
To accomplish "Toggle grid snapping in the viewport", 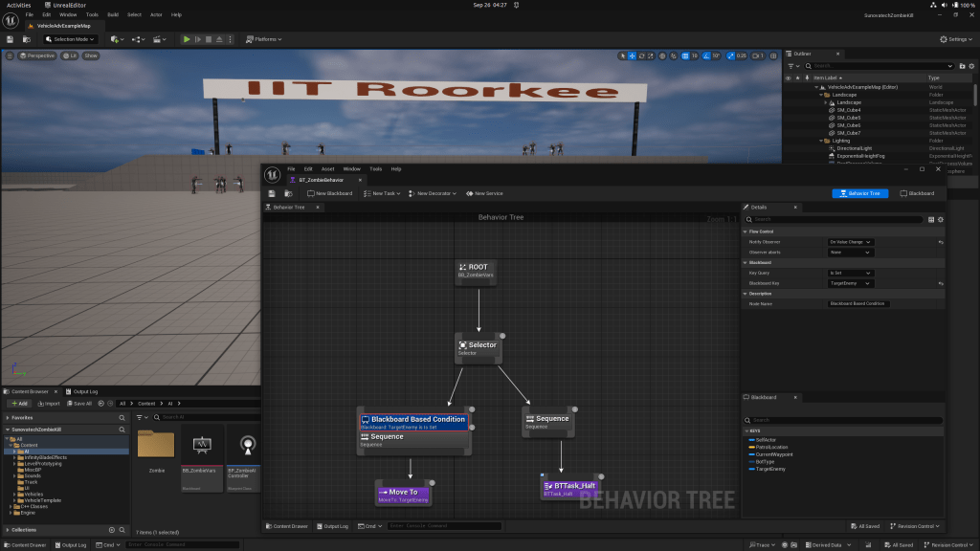I will point(683,56).
